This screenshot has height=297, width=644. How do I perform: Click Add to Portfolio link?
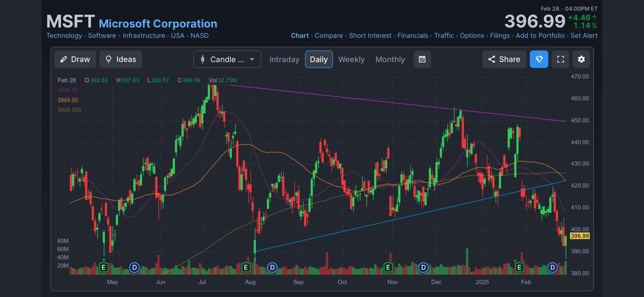(540, 35)
